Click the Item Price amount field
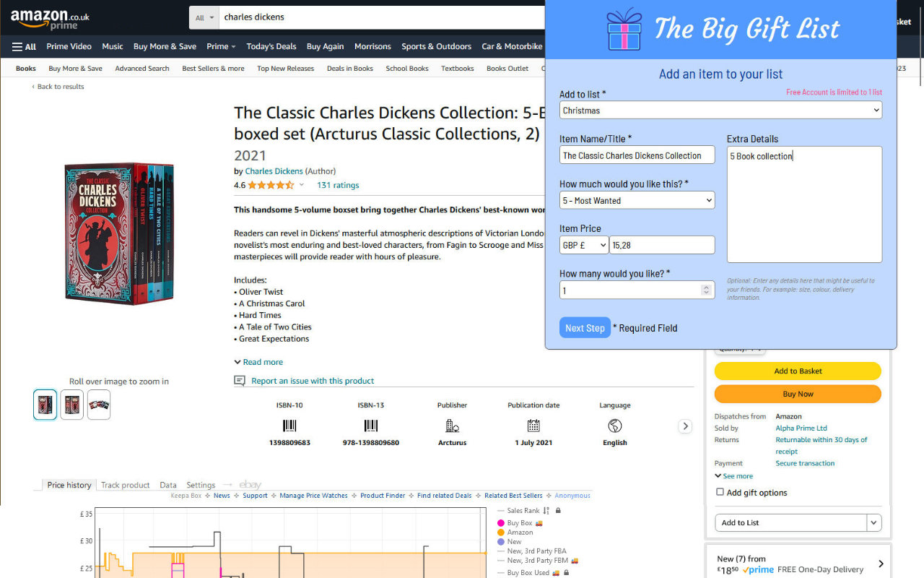Viewport: 924px width, 578px height. [662, 245]
